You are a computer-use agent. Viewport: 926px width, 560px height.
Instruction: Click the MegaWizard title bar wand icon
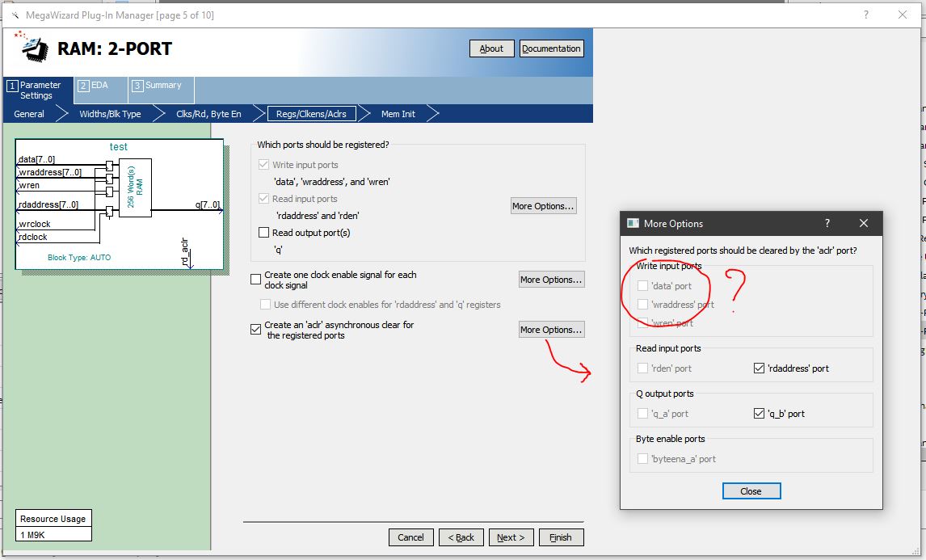(15, 15)
